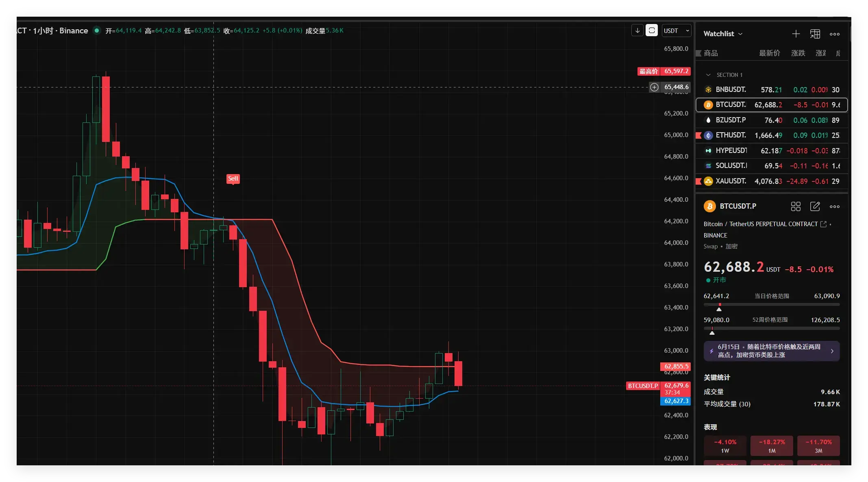Click the gold icon beside XAUUSDT
Image resolution: width=868 pixels, height=482 pixels.
(x=708, y=181)
